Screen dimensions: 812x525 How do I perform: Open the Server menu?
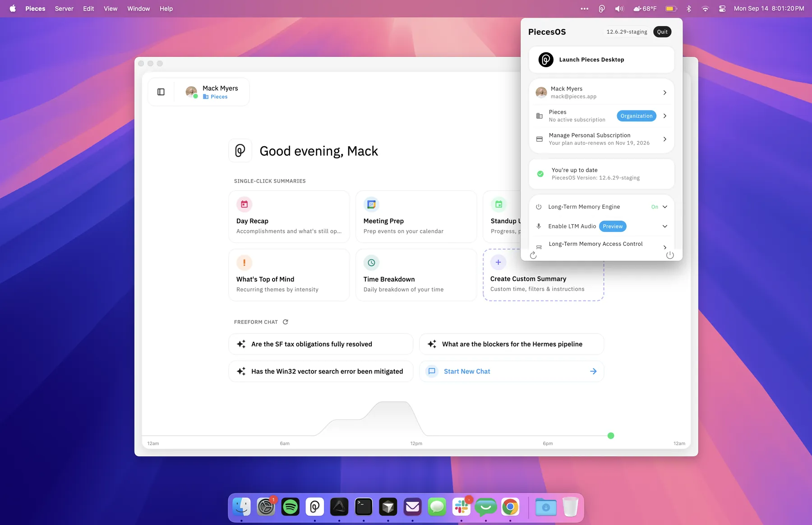[x=64, y=9]
